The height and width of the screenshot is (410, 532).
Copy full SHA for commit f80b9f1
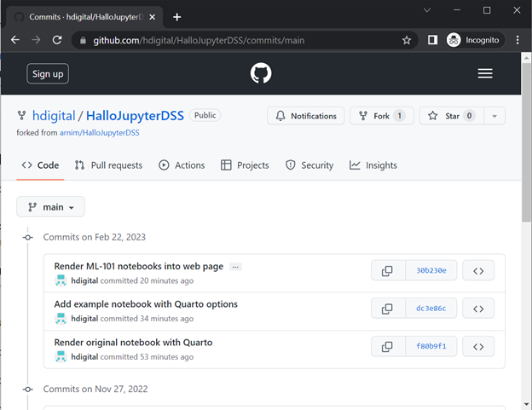[x=388, y=346]
